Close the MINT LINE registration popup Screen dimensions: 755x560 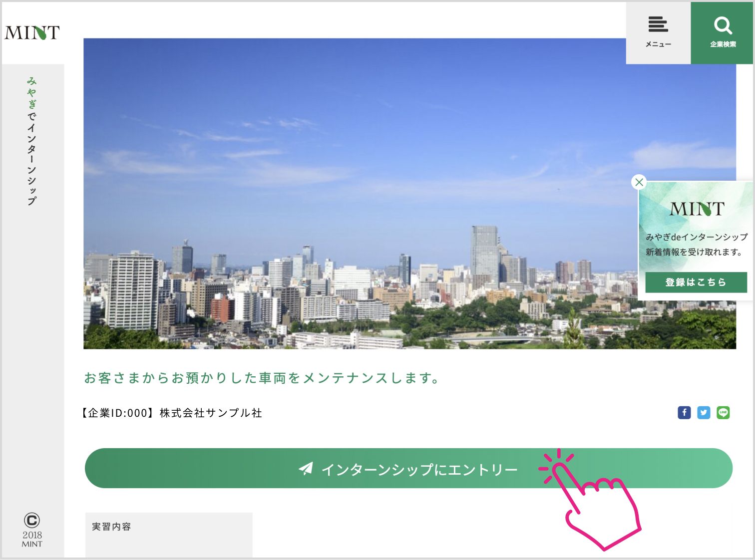point(639,182)
